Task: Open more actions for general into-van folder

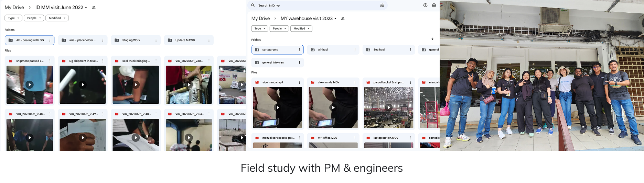Action: pyautogui.click(x=299, y=62)
